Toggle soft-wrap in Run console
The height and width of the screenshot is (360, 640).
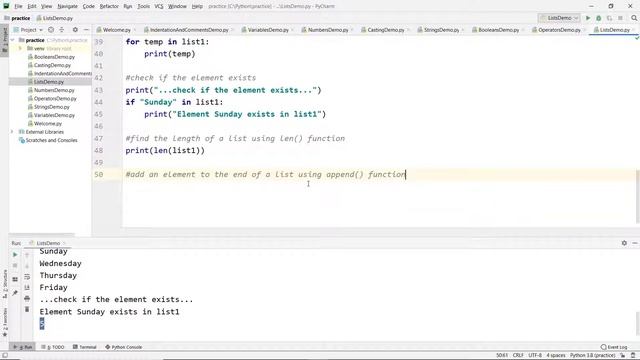tap(27, 277)
